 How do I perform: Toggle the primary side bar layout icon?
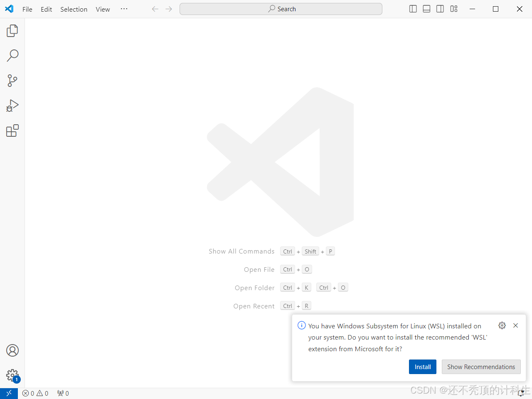(x=413, y=9)
